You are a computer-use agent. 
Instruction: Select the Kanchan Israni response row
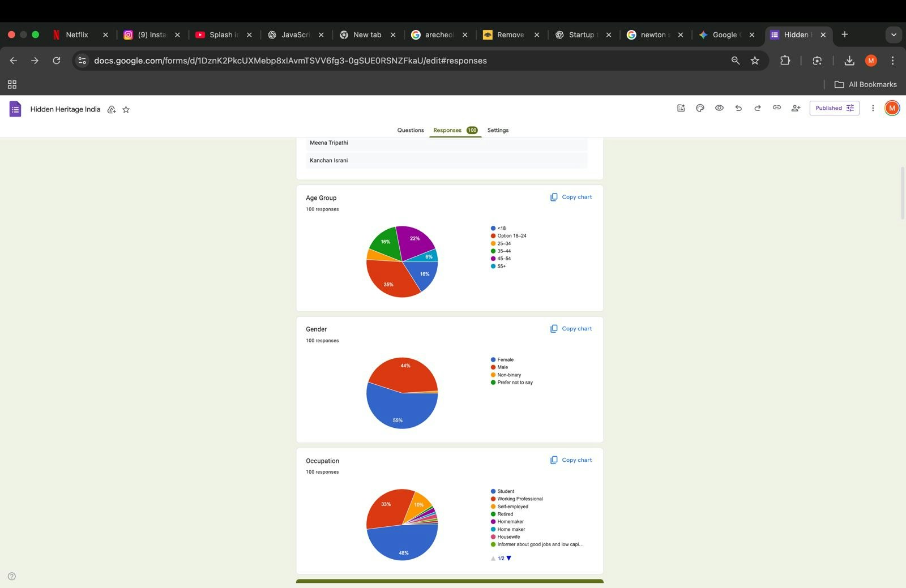(x=446, y=161)
